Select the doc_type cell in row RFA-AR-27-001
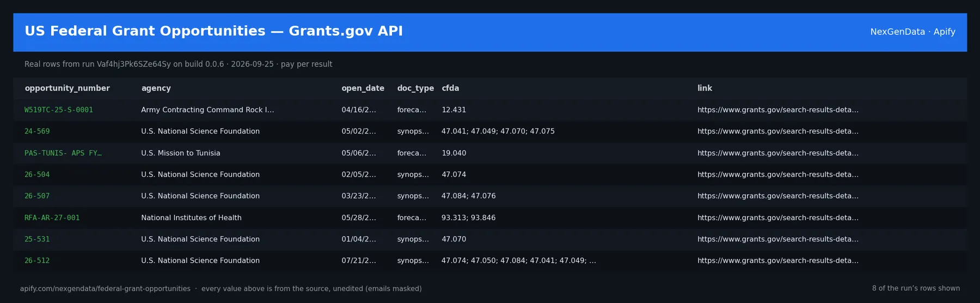This screenshot has width=980, height=303. coord(412,218)
